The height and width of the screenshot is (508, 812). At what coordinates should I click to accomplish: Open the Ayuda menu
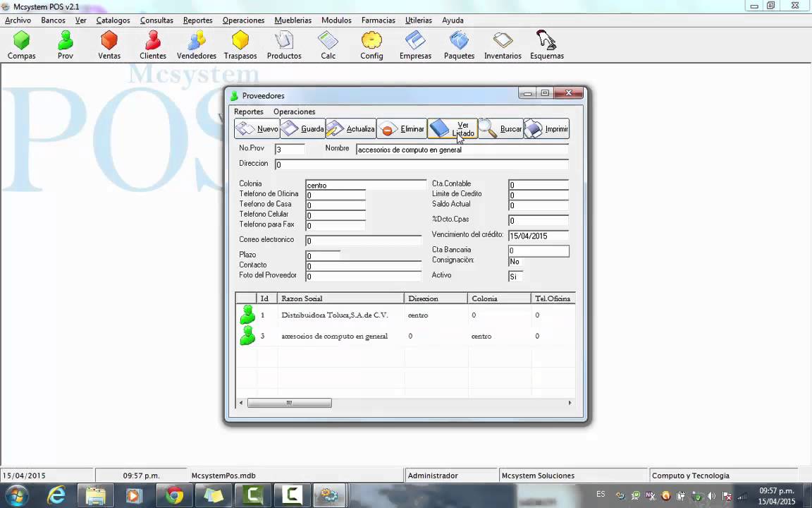pyautogui.click(x=453, y=20)
